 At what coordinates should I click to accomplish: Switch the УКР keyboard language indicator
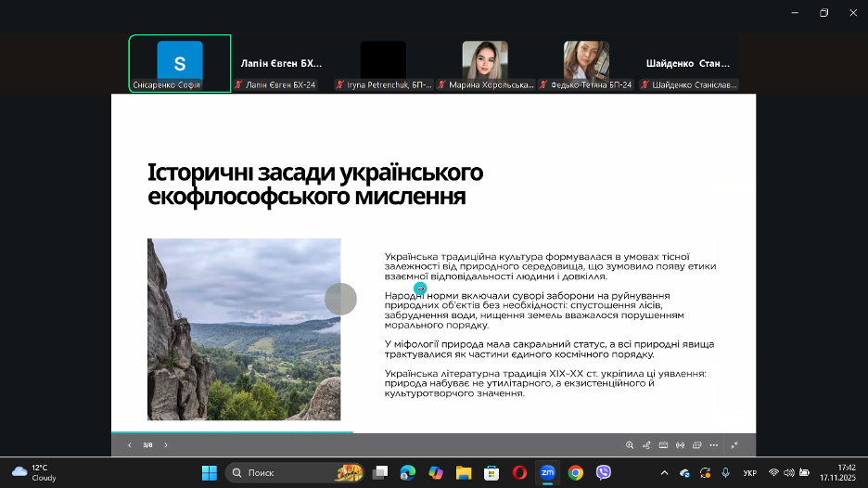point(749,473)
